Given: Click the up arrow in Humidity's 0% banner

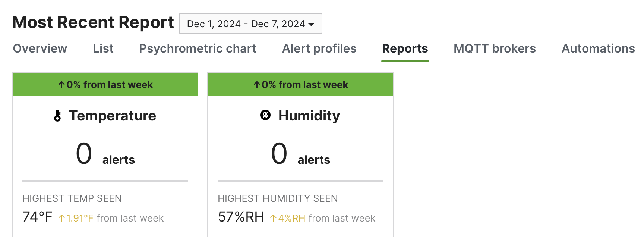Looking at the screenshot, I should click(x=257, y=84).
